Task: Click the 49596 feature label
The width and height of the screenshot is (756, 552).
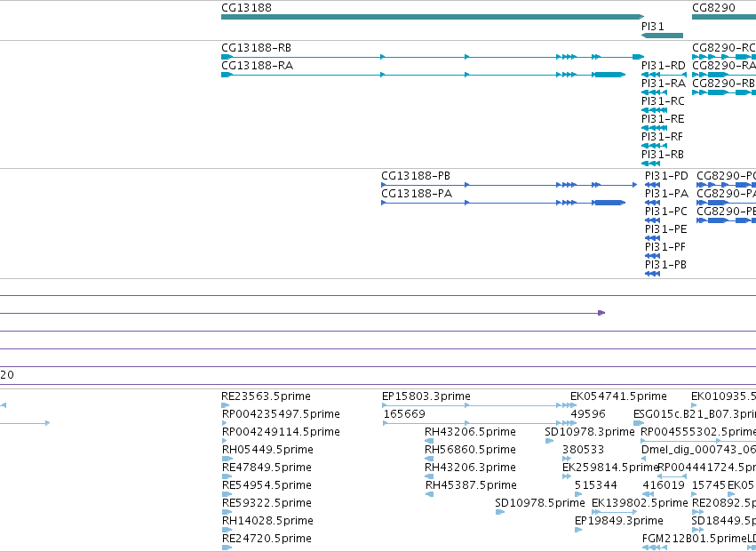Action: tap(588, 414)
